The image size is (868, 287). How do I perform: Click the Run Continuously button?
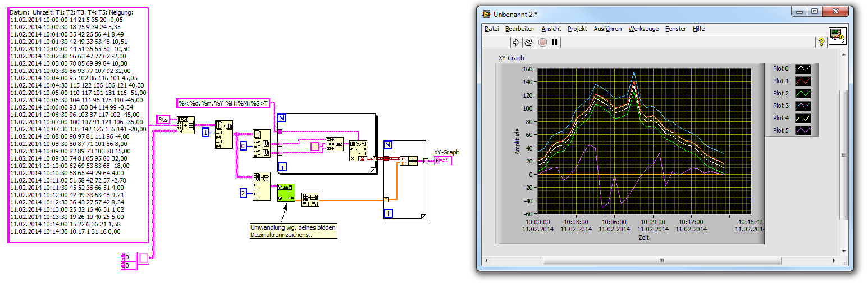tap(528, 42)
